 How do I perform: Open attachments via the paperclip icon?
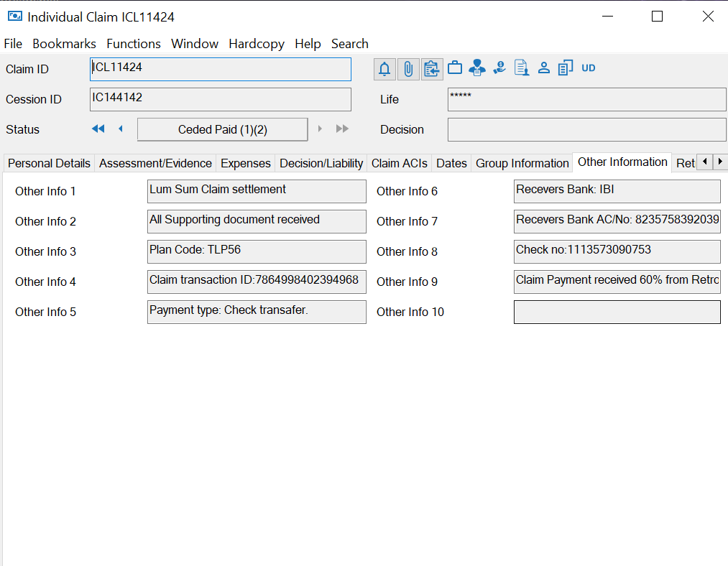408,69
